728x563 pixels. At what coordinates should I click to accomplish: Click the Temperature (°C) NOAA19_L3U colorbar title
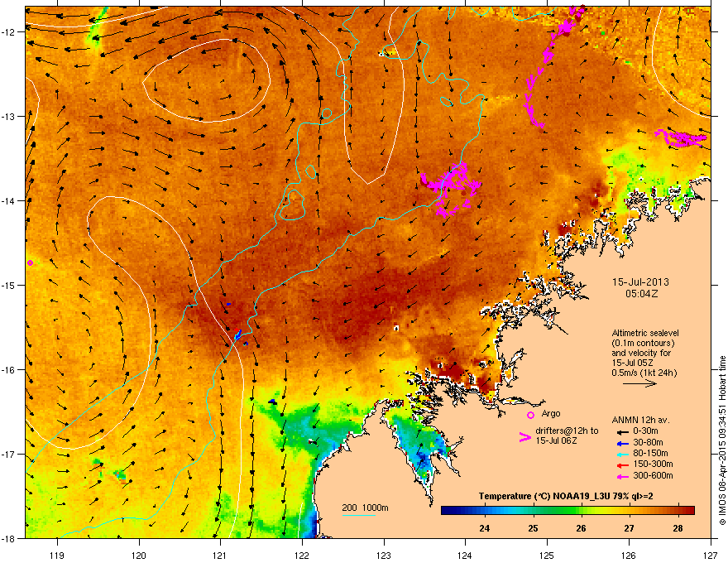(x=566, y=496)
